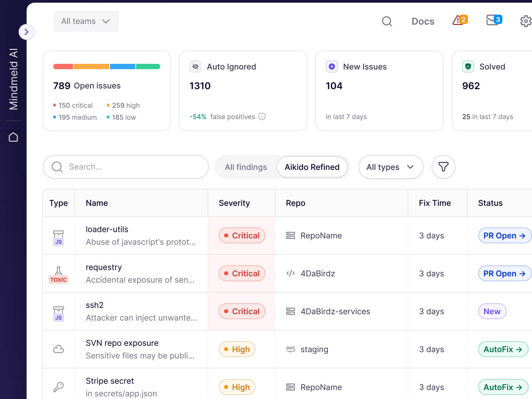Click the server icon beside RepoName for Stripe secret
This screenshot has height=399, width=532.
pos(291,387)
